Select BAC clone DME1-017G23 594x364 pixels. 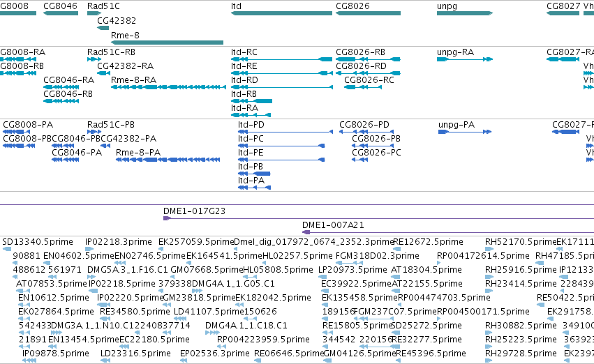click(x=378, y=218)
